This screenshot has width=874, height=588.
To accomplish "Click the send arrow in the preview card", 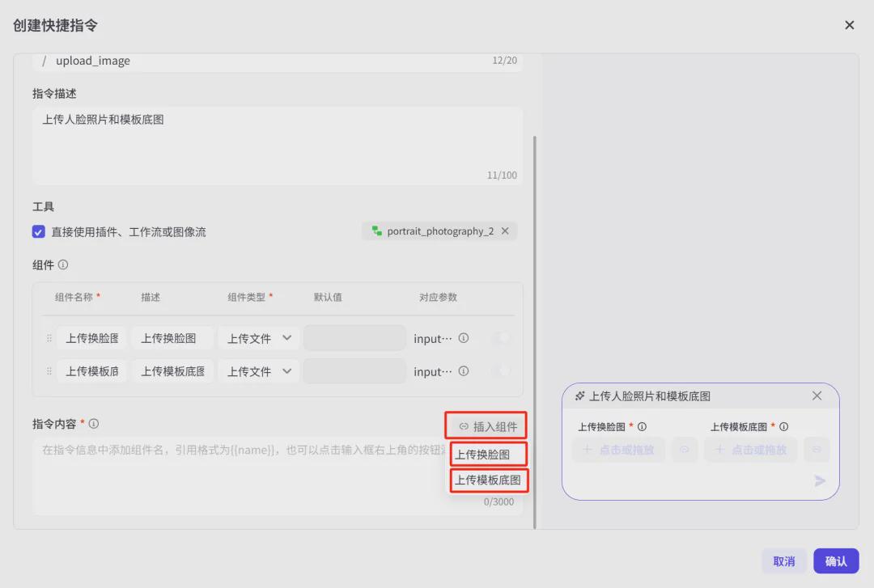I will 819,481.
